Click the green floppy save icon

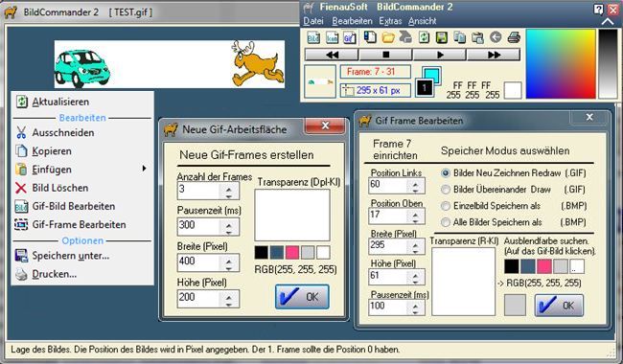pyautogui.click(x=442, y=37)
